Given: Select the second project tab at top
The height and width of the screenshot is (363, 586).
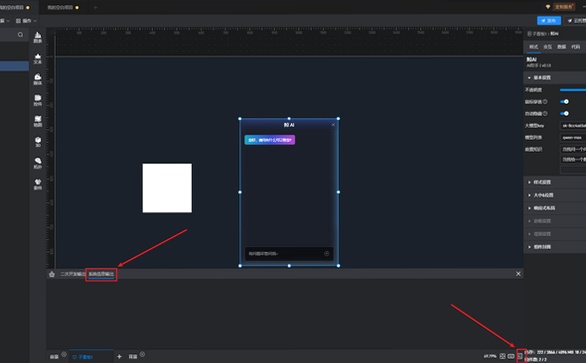Looking at the screenshot, I should click(x=63, y=7).
